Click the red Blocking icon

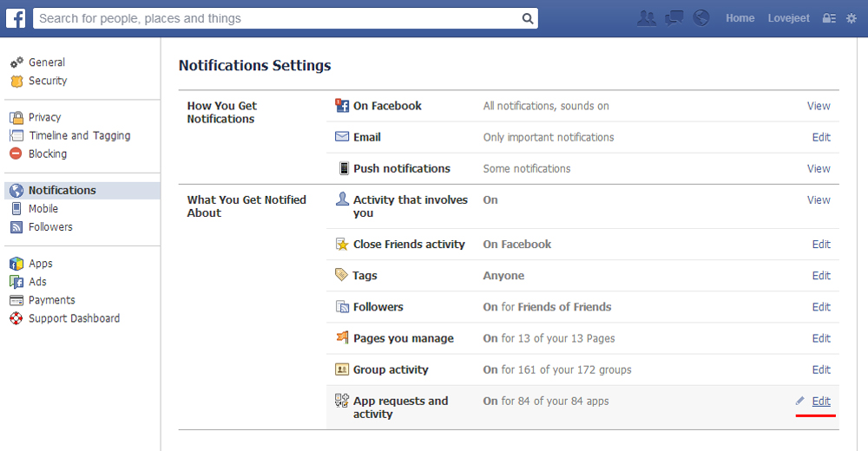16,154
